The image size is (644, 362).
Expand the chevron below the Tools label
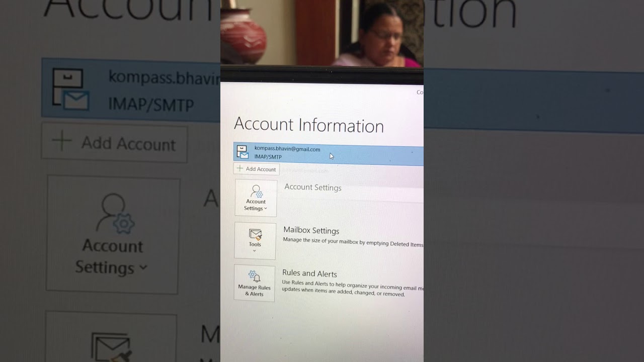255,250
